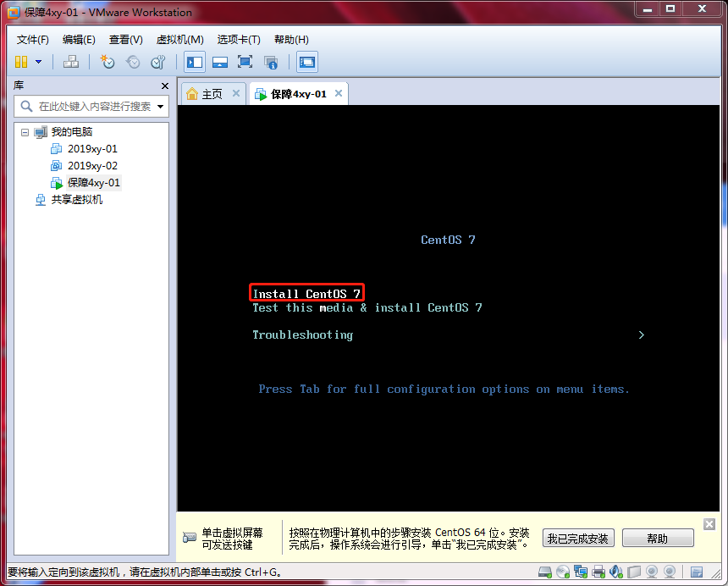Click the 共享虚拟机 icon in library

tap(41, 200)
